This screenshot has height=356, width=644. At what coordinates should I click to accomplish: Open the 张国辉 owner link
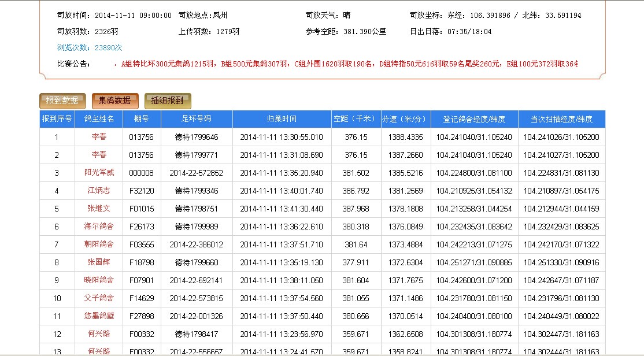99,262
